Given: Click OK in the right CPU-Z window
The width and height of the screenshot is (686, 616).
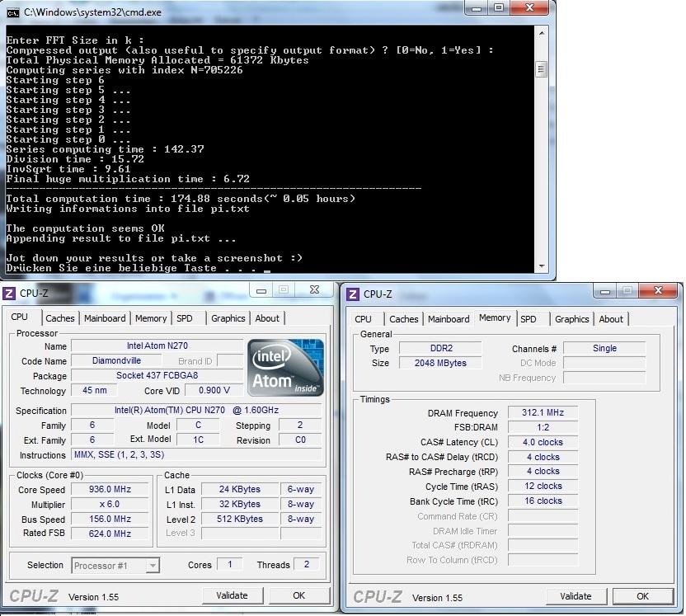Looking at the screenshot, I should click(x=642, y=596).
